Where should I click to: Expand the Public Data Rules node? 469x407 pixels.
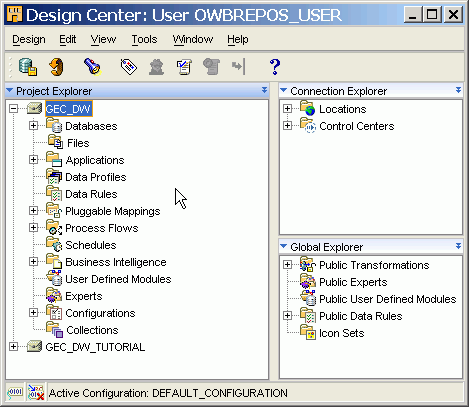click(287, 316)
